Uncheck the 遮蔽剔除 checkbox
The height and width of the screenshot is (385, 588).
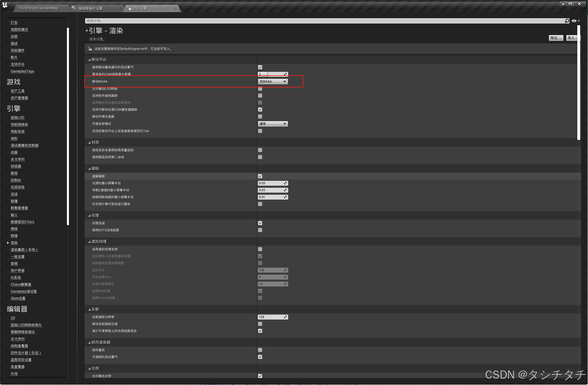point(260,176)
